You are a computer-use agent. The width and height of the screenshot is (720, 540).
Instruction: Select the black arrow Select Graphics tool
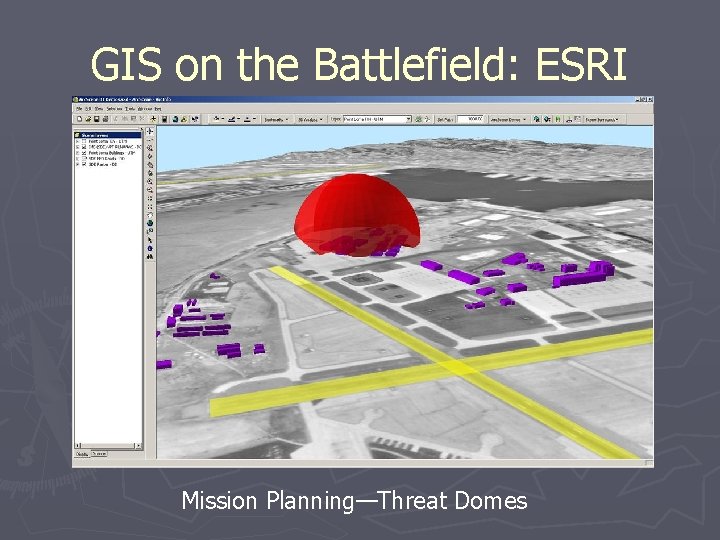[x=150, y=240]
